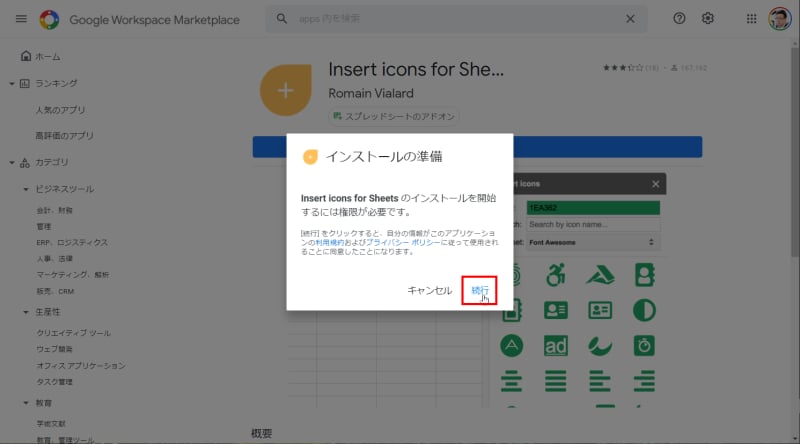Collapse the 生産性 group
800x444 pixels.
(26, 312)
